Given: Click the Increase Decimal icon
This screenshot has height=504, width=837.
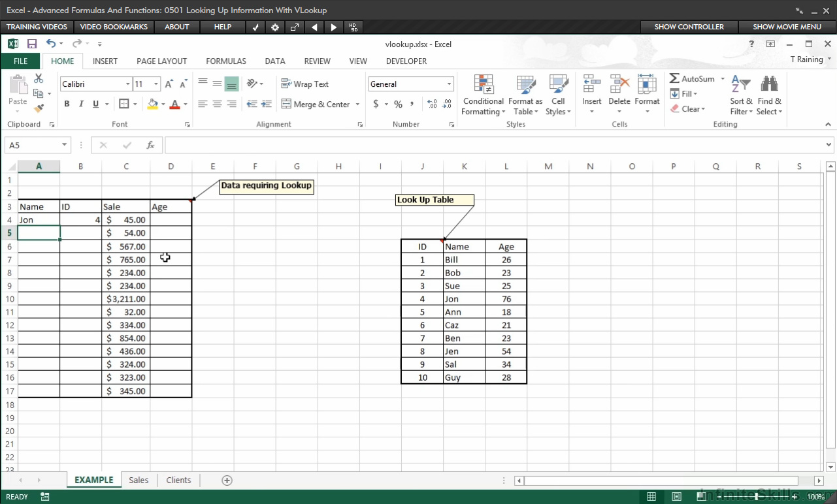Looking at the screenshot, I should [432, 104].
